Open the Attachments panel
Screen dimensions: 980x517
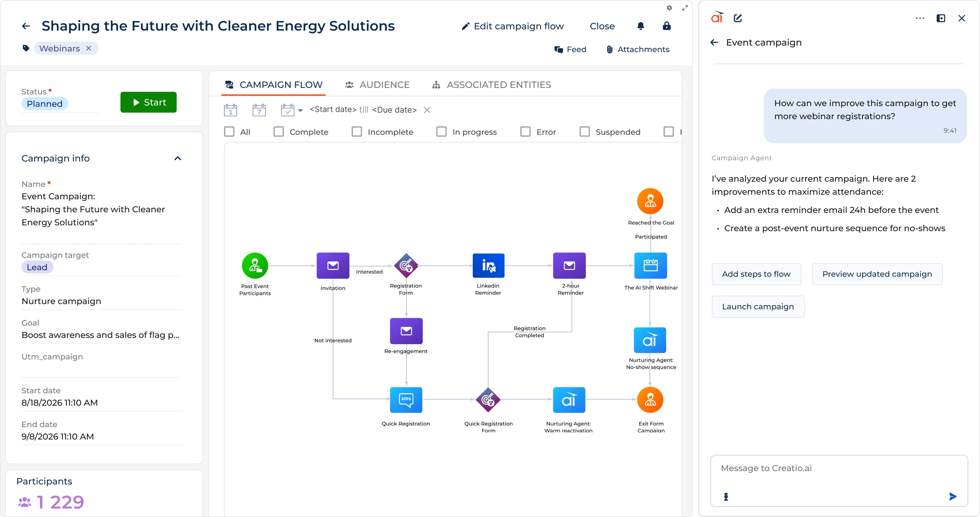click(x=637, y=49)
